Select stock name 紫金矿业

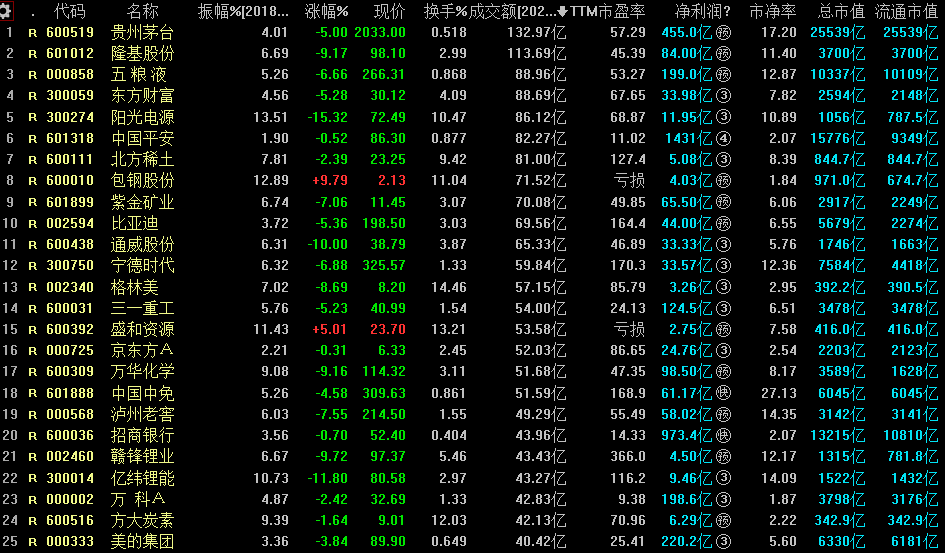[x=143, y=202]
